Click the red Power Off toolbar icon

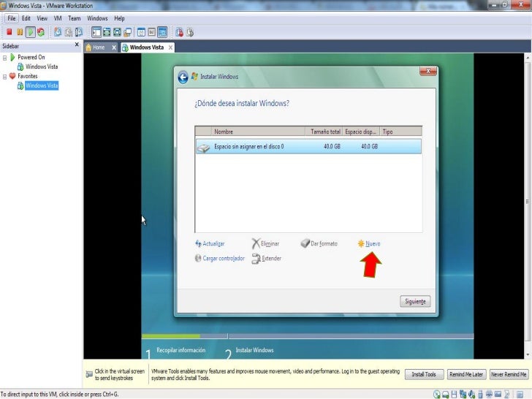pos(9,32)
